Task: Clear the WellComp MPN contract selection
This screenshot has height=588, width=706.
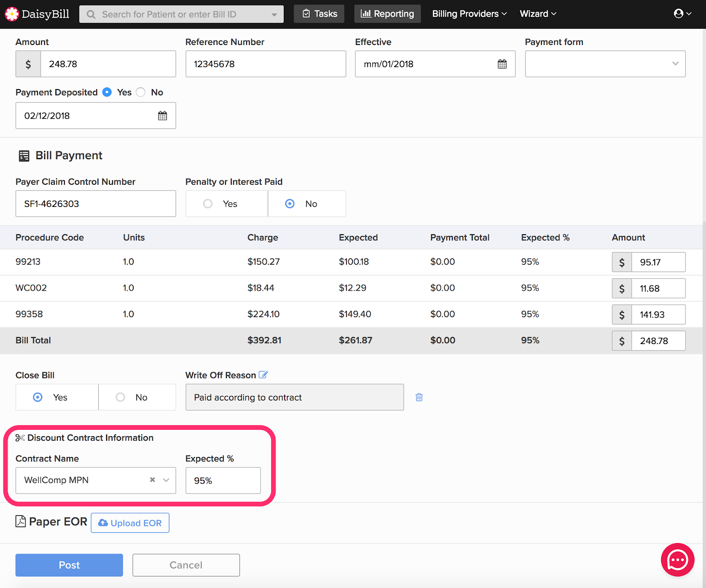Action: click(x=152, y=479)
